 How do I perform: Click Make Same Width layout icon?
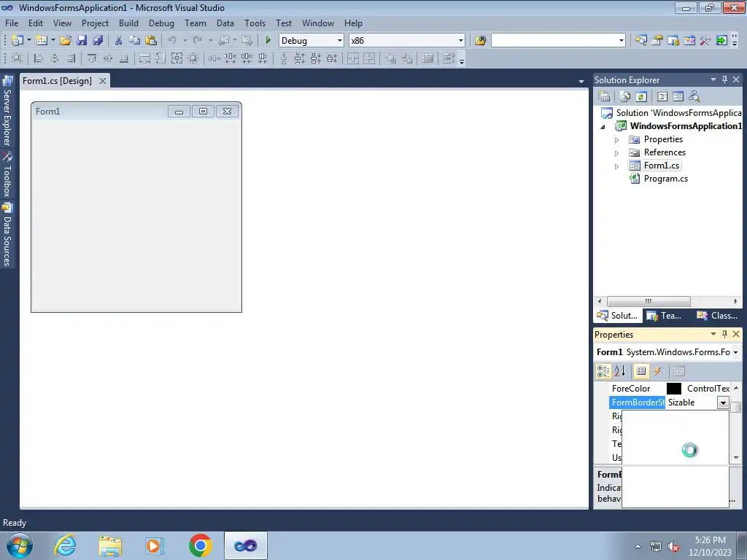[144, 58]
